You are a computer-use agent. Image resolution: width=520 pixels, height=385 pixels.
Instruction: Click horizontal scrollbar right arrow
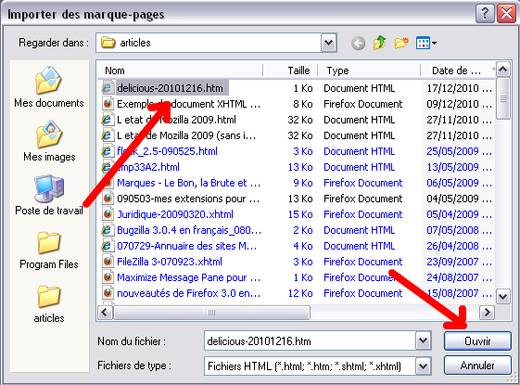click(487, 312)
